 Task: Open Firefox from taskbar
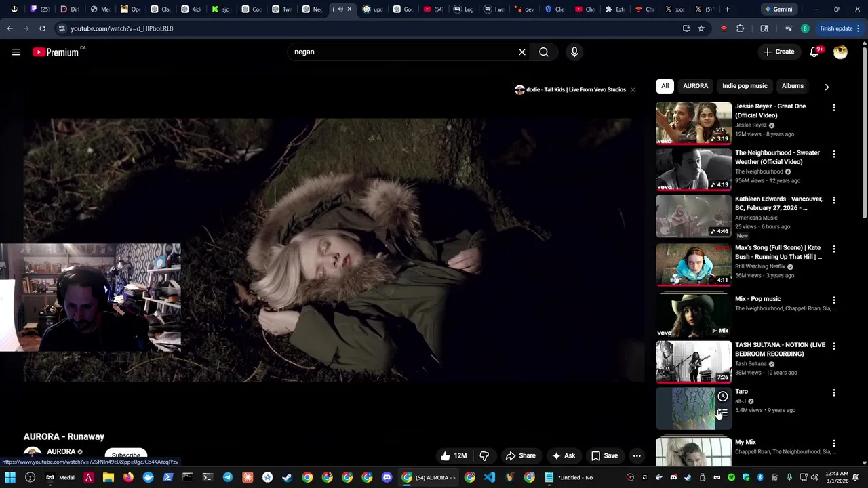pos(128,477)
